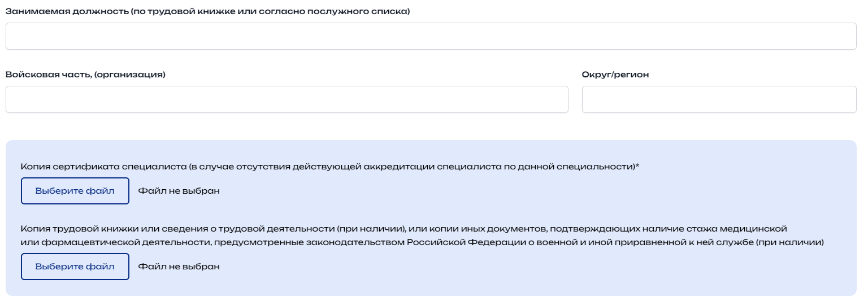Click the required asterisk after certificate label
The height and width of the screenshot is (301, 868).
pyautogui.click(x=645, y=166)
